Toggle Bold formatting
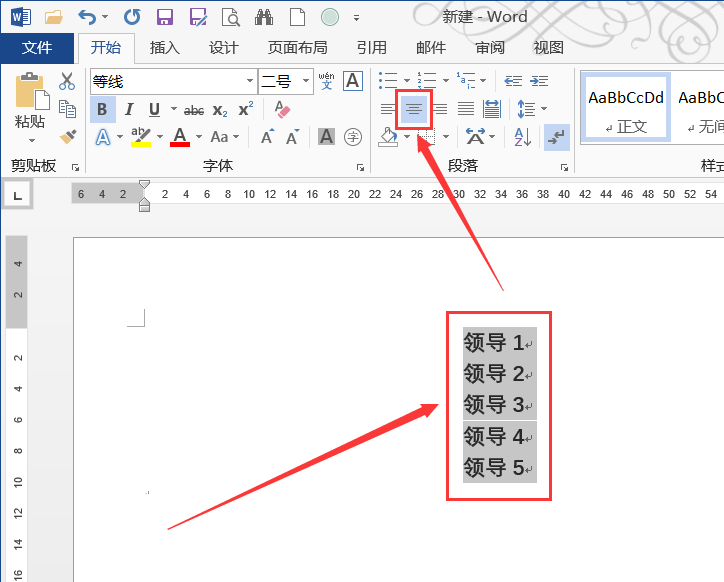724x582 pixels. tap(102, 110)
